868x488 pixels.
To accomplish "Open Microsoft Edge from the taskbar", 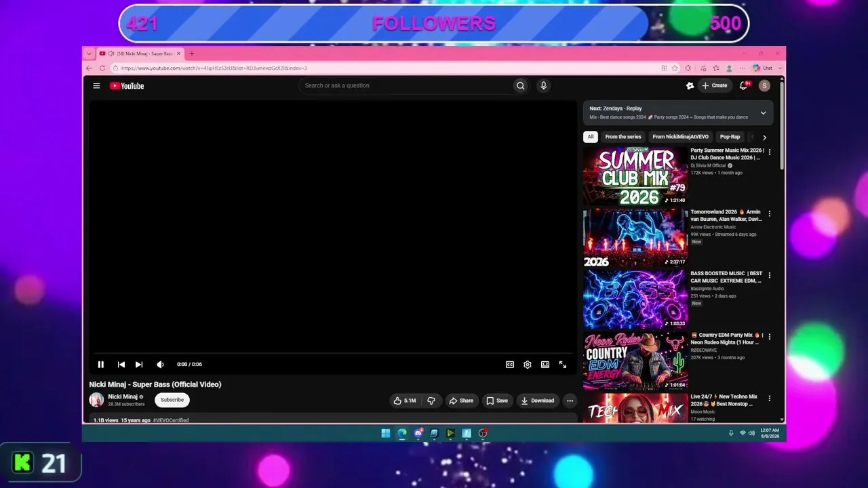I will [402, 433].
